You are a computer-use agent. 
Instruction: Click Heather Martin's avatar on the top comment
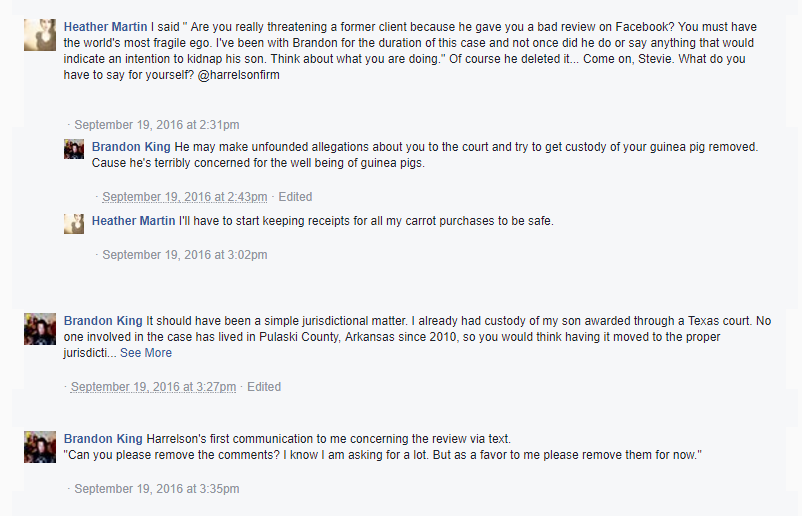40,34
